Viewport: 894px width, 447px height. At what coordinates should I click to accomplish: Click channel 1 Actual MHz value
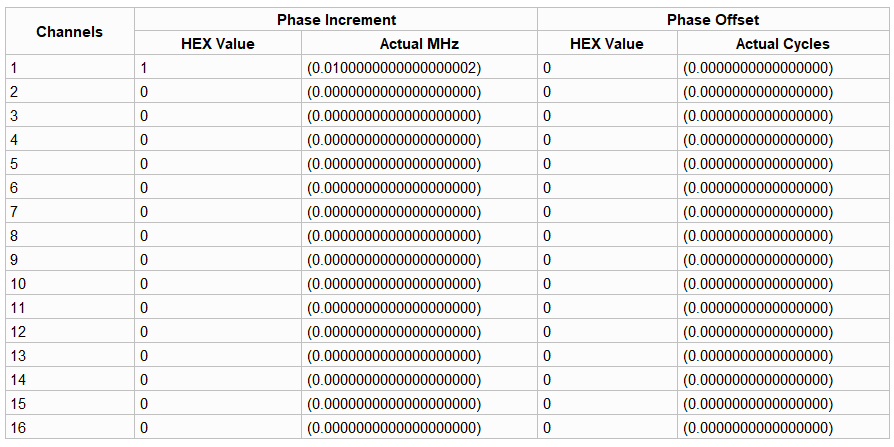394,68
